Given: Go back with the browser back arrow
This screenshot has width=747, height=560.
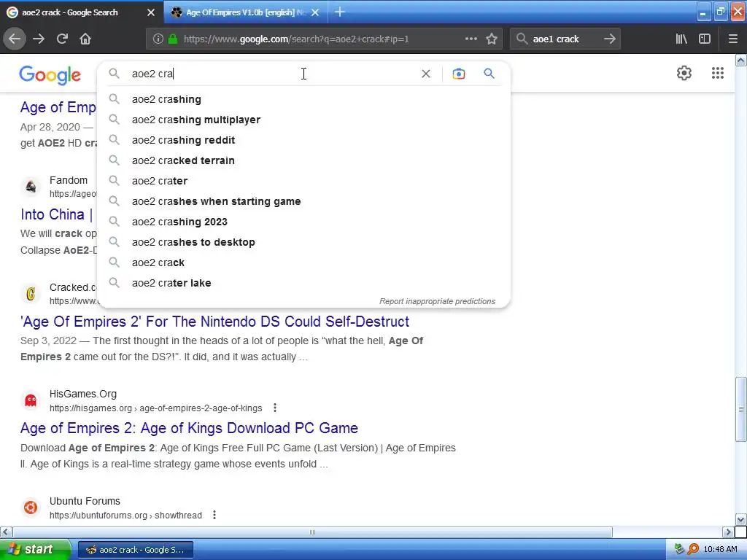Looking at the screenshot, I should point(15,39).
